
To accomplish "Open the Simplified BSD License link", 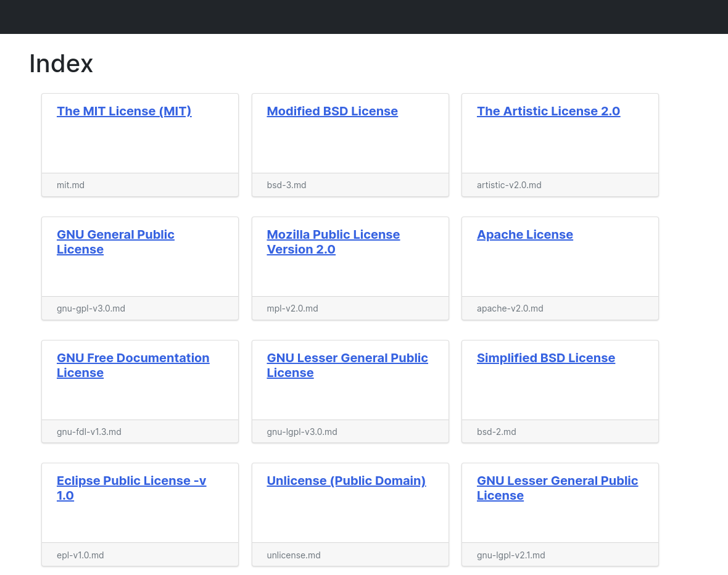I will click(x=546, y=358).
